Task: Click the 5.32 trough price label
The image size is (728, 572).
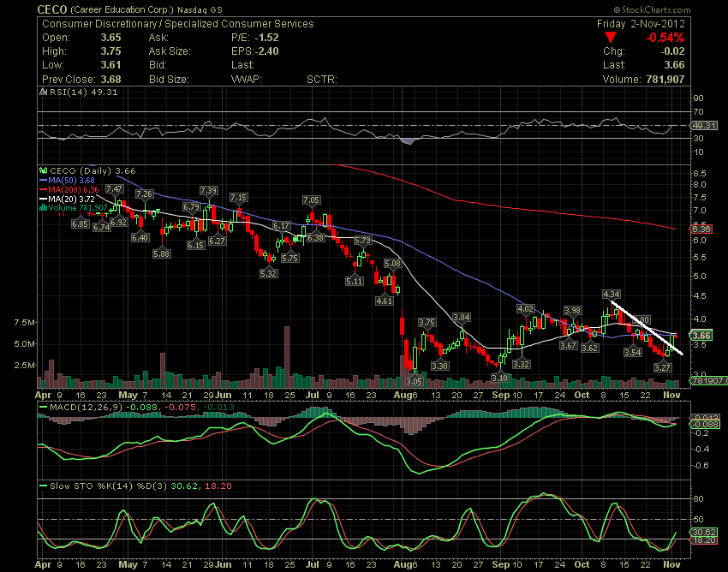Action: (x=269, y=273)
